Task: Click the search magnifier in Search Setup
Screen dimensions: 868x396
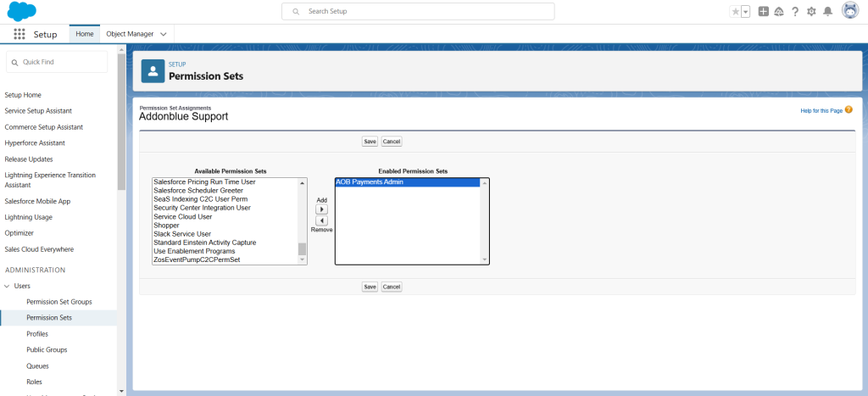Action: click(296, 12)
